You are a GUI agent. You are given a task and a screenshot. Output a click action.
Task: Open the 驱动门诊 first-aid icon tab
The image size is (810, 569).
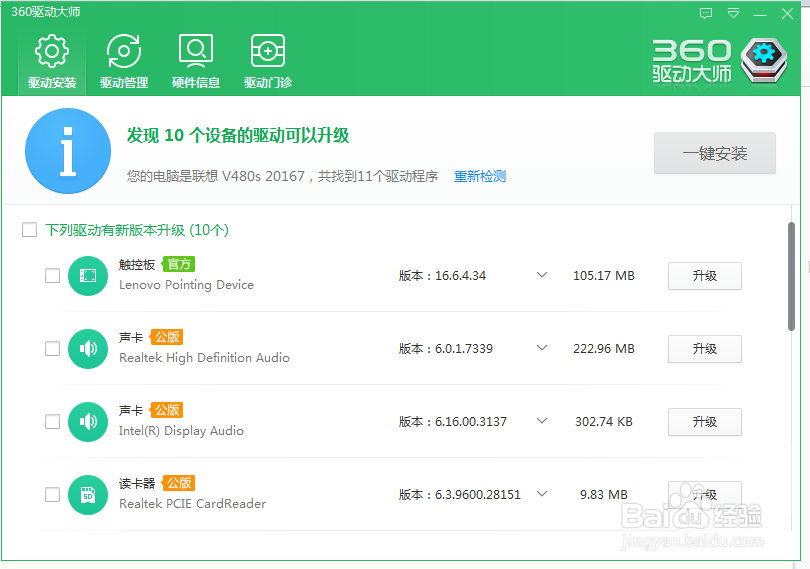268,61
